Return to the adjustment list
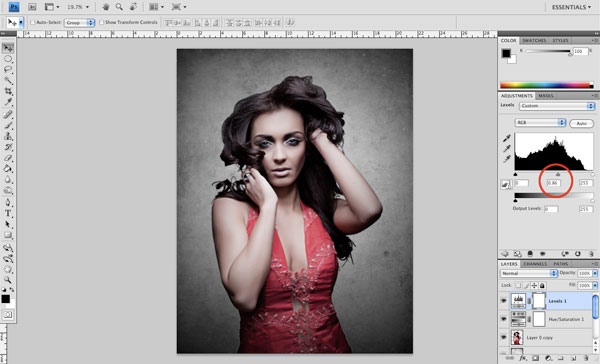The image size is (600, 364). 505,254
